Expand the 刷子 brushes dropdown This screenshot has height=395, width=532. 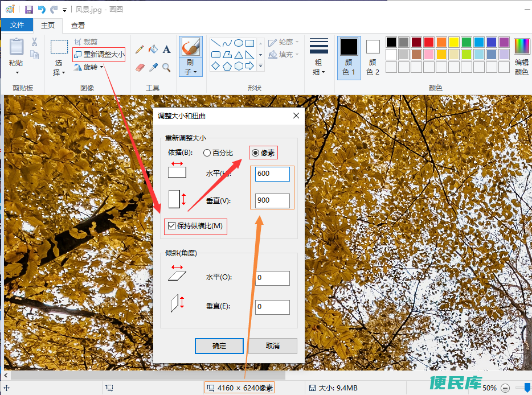(x=191, y=67)
